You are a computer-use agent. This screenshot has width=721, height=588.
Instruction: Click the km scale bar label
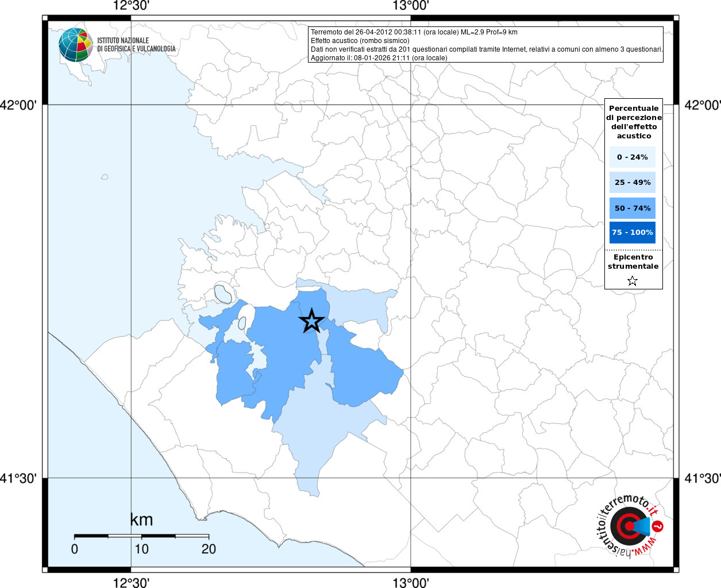pyautogui.click(x=141, y=520)
